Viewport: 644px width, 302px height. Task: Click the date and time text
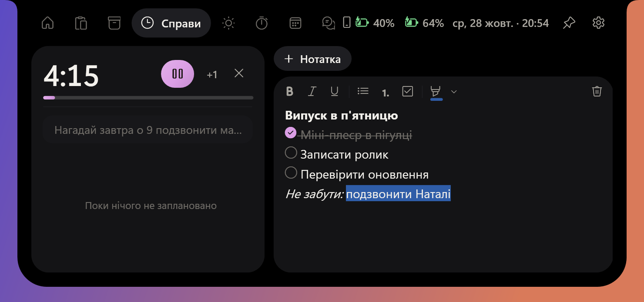click(500, 23)
